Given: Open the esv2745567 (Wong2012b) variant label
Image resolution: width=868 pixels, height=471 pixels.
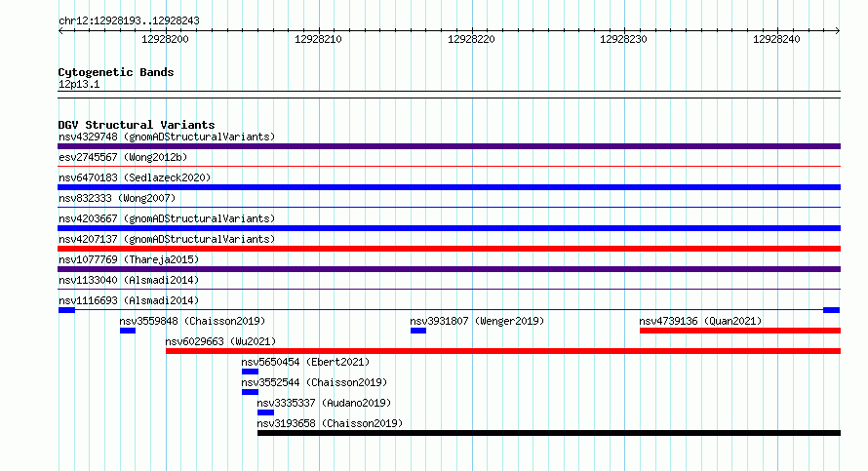Looking at the screenshot, I should click(123, 157).
